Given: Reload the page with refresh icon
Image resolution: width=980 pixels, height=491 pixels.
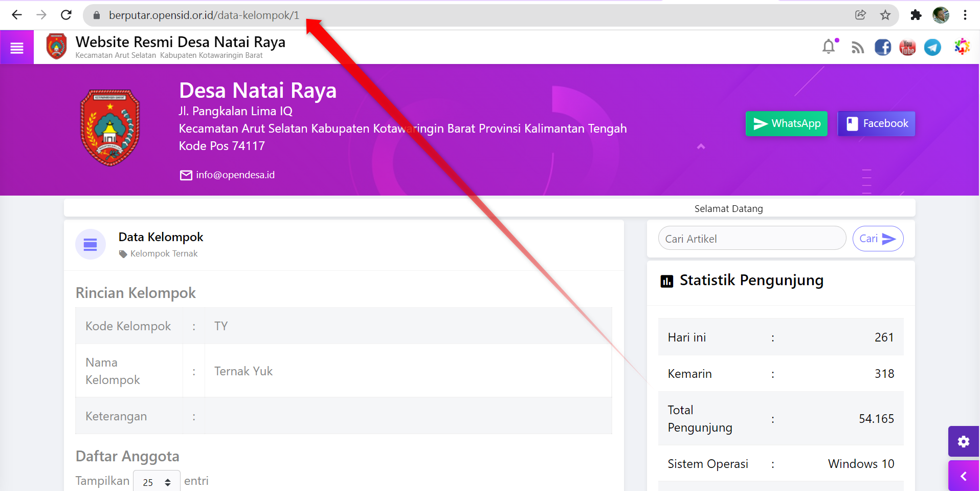Looking at the screenshot, I should point(66,15).
